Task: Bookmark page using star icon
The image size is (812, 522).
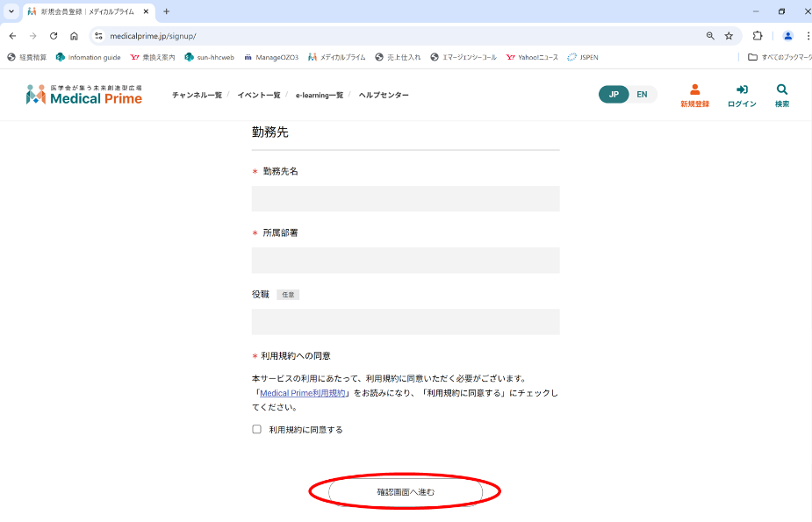Action: click(x=729, y=36)
